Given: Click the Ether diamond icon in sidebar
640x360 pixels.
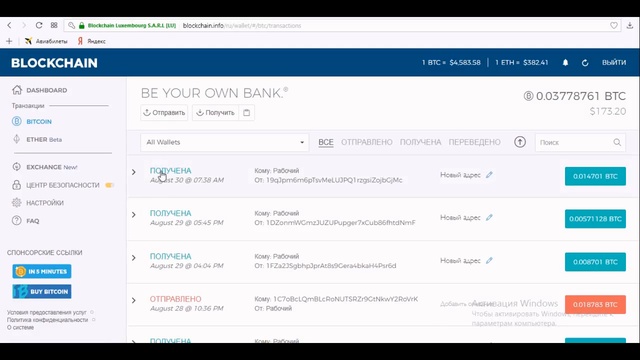Looking at the screenshot, I should click(x=17, y=139).
